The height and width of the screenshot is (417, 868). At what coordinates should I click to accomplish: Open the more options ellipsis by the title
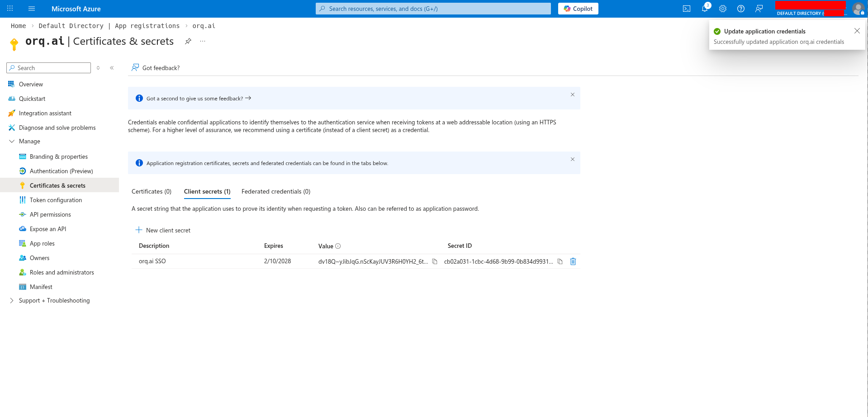click(x=203, y=41)
